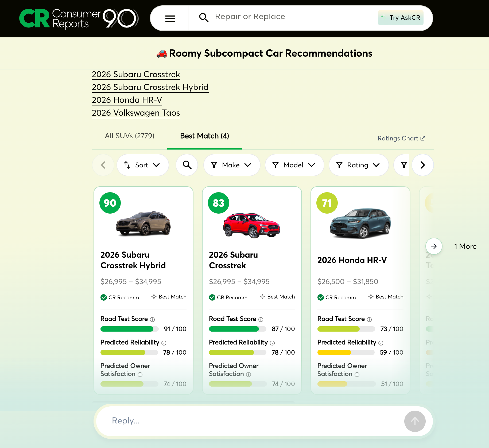Viewport: 489px width, 448px height.
Task: Click the 83 overall score badge
Action: 219,203
